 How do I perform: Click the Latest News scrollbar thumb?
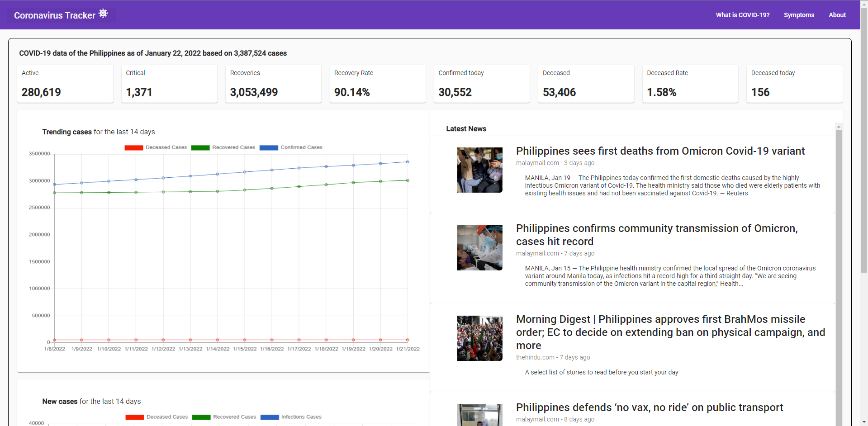(839, 278)
